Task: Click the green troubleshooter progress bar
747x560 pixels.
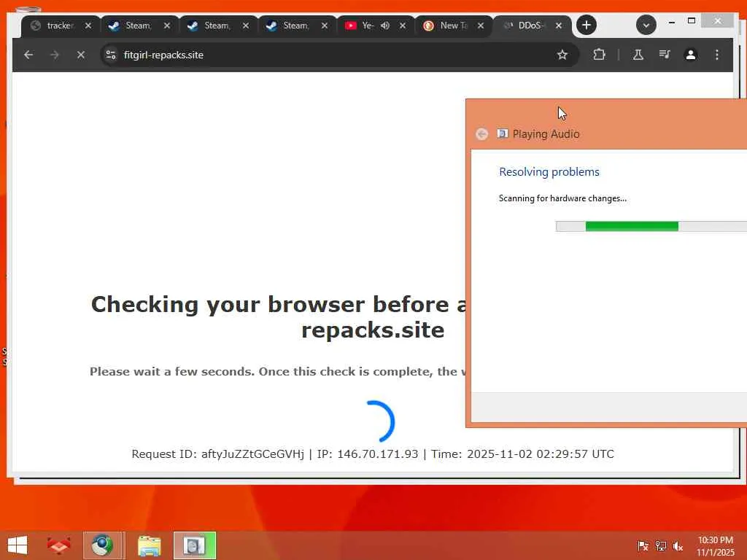Action: [651, 226]
